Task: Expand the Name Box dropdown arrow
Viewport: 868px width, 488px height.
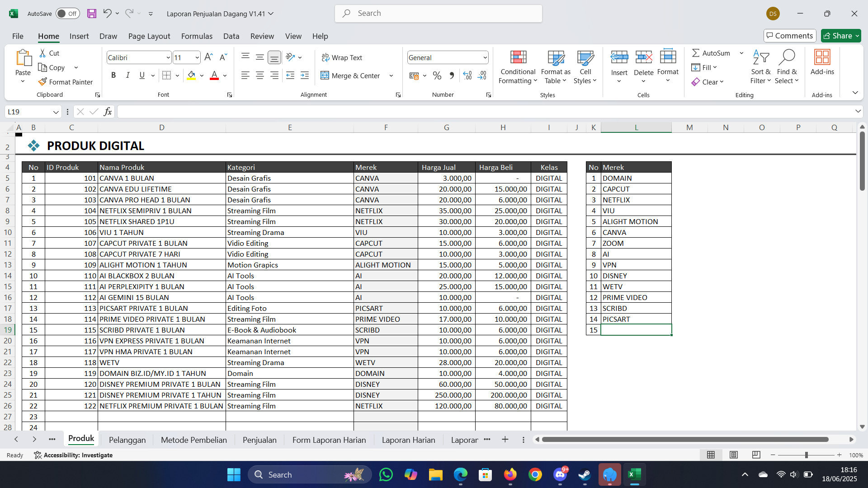Action: (56, 112)
